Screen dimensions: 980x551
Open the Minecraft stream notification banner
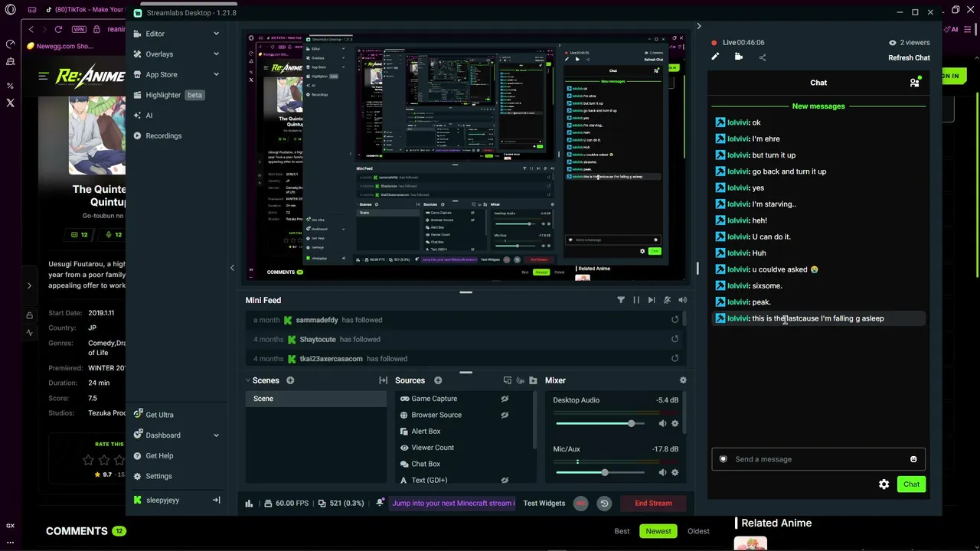click(x=453, y=503)
